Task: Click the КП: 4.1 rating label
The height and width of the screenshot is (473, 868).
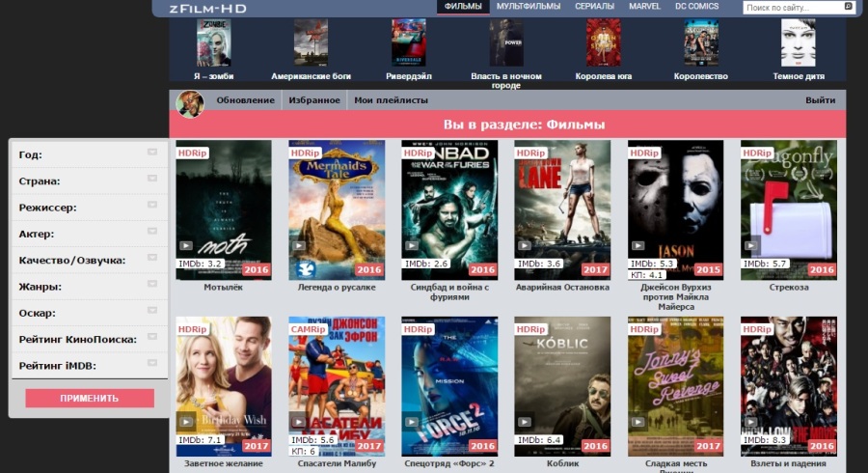Action: click(646, 275)
